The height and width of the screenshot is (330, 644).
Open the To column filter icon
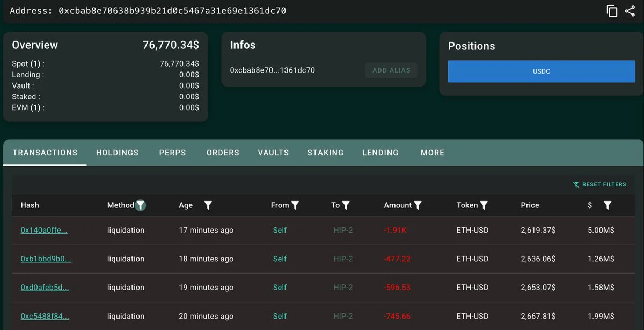pyautogui.click(x=346, y=205)
